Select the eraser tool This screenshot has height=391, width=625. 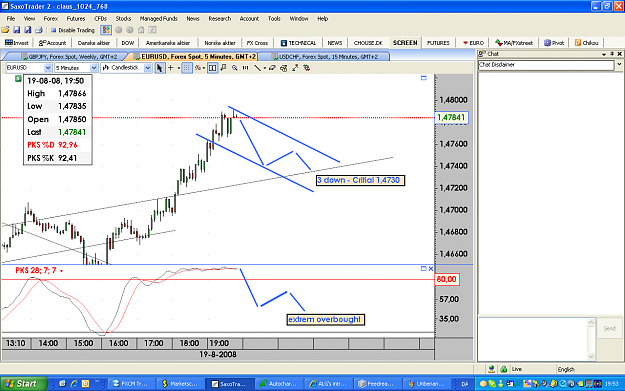[x=272, y=68]
